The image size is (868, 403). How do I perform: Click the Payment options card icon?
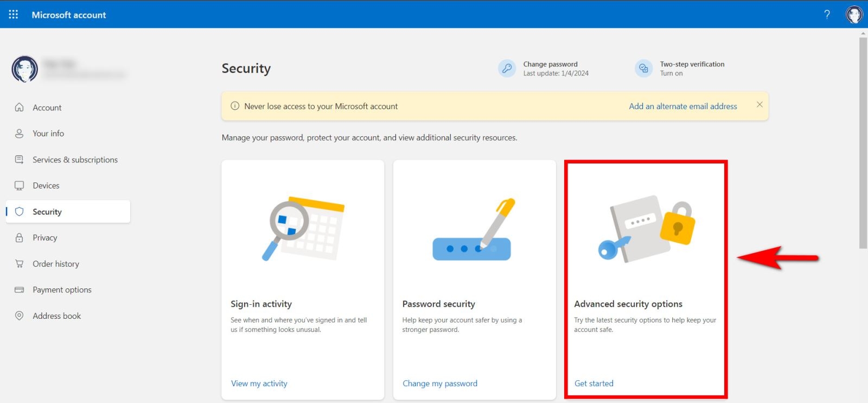click(20, 290)
